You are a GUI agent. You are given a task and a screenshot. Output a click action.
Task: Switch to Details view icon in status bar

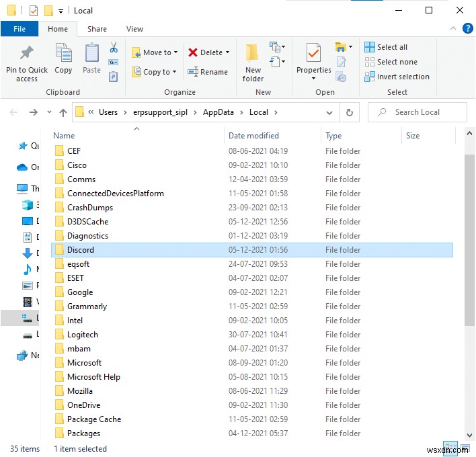[x=450, y=447]
